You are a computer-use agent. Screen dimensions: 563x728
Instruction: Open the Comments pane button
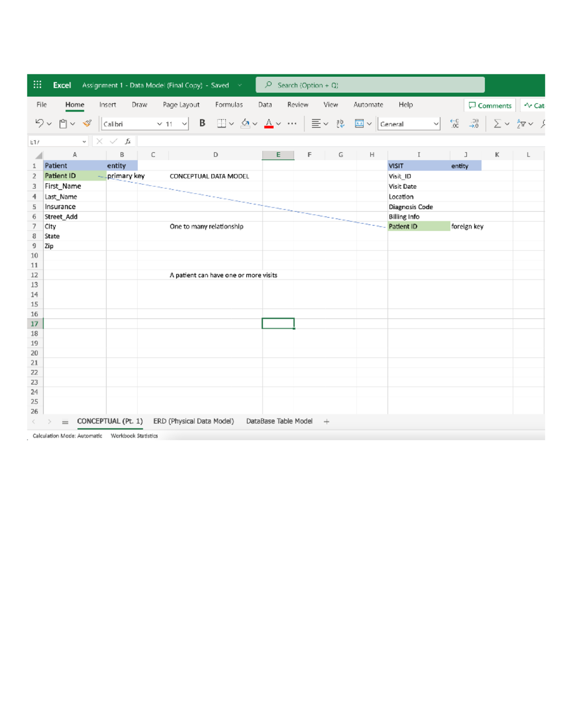tap(490, 105)
